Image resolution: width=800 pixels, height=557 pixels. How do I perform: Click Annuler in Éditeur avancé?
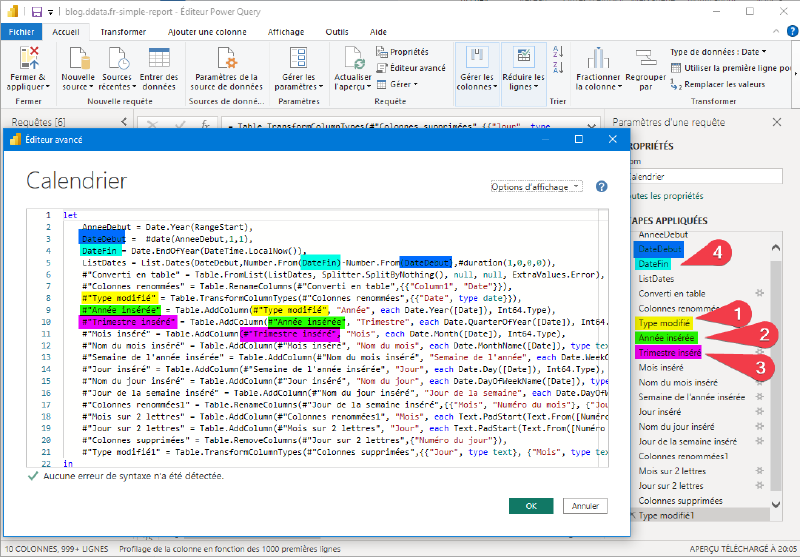click(x=585, y=506)
